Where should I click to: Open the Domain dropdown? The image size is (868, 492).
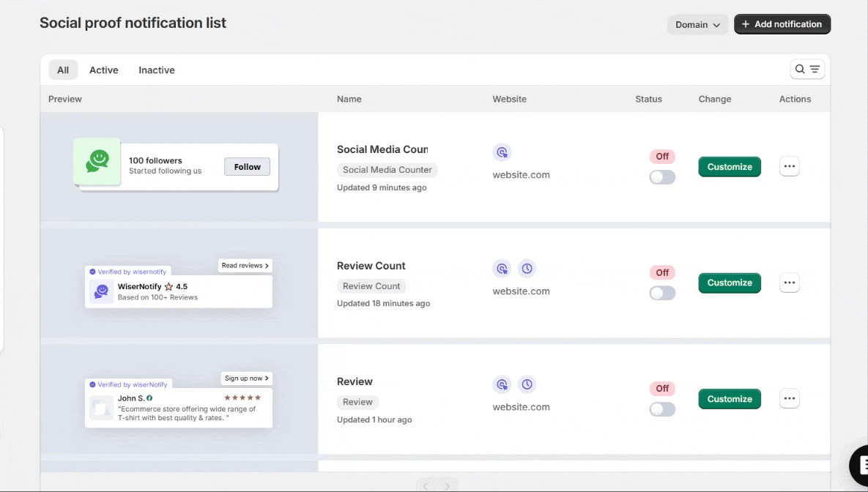[x=697, y=25]
